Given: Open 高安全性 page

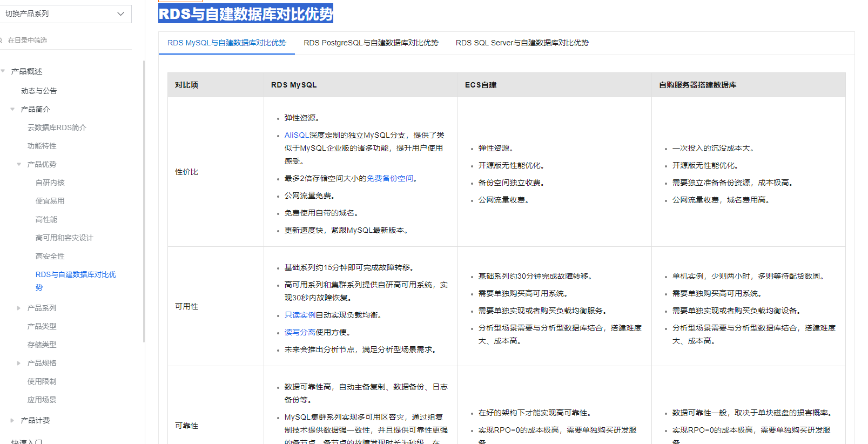Looking at the screenshot, I should [50, 256].
